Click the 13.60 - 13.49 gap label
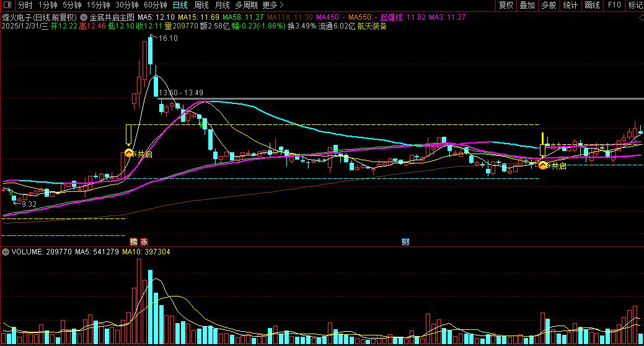Screen dimensions: 644x346 [181, 93]
